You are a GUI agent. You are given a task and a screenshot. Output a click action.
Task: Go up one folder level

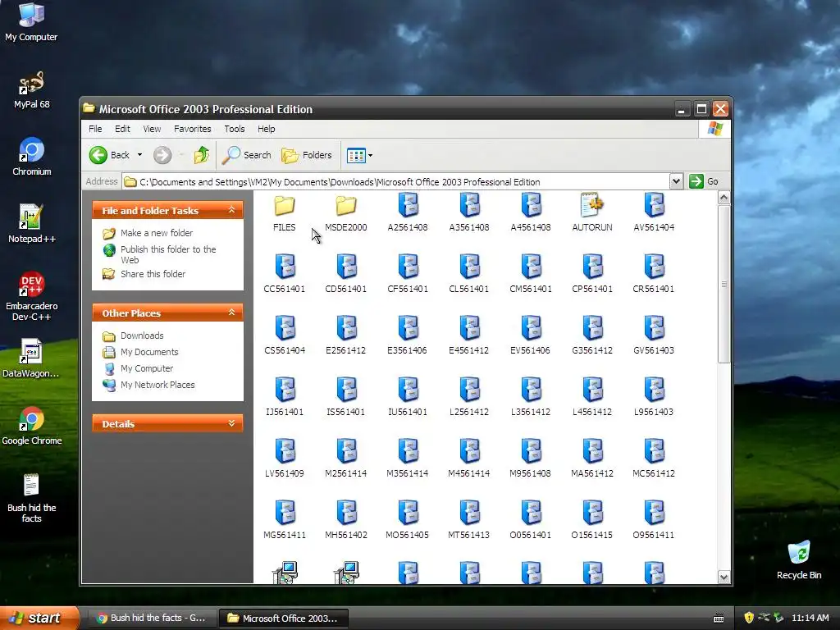[202, 155]
